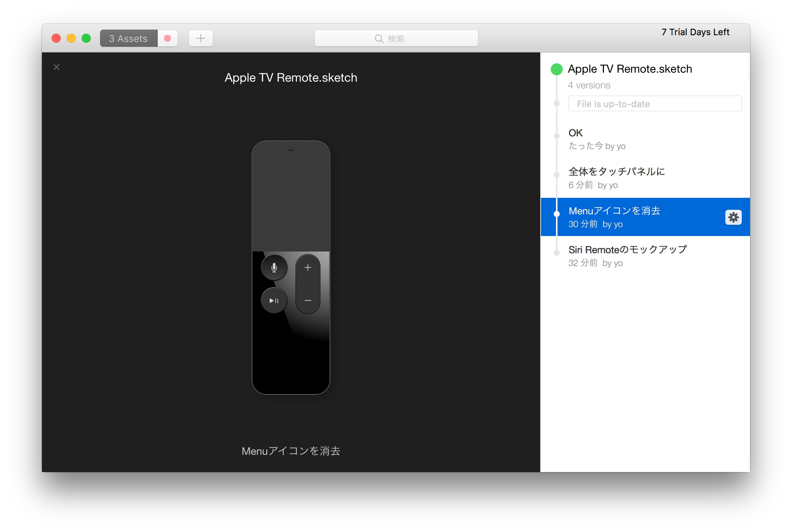
Task: Click the play/pause icon on remote preview
Action: coord(274,300)
